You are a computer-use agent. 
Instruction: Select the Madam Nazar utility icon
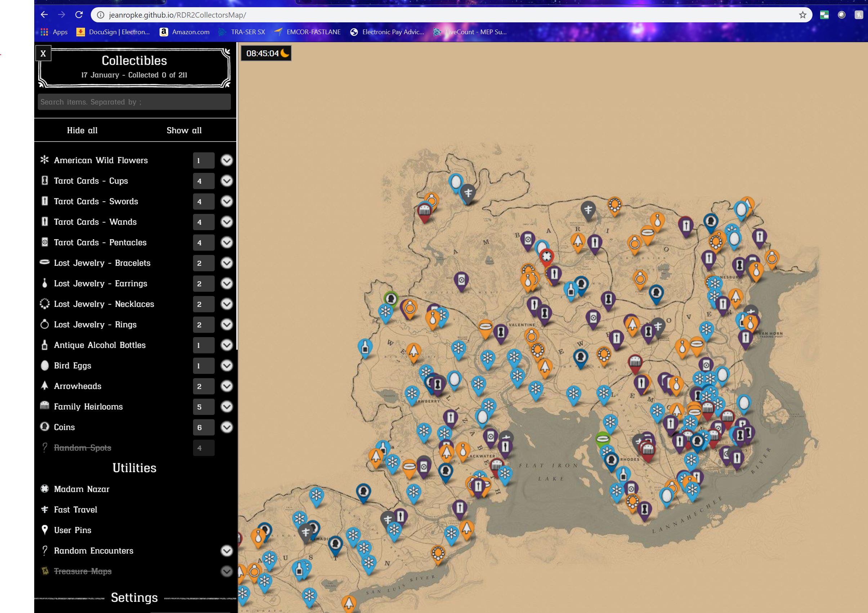click(45, 489)
